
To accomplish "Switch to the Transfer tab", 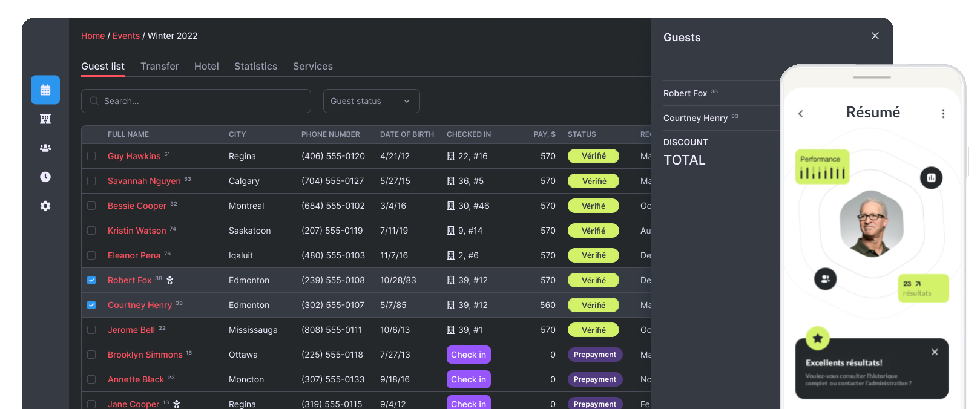I will click(x=160, y=66).
